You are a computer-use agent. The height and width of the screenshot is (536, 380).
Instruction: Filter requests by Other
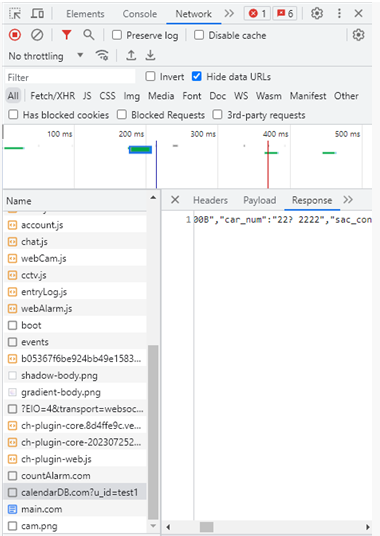click(x=346, y=96)
